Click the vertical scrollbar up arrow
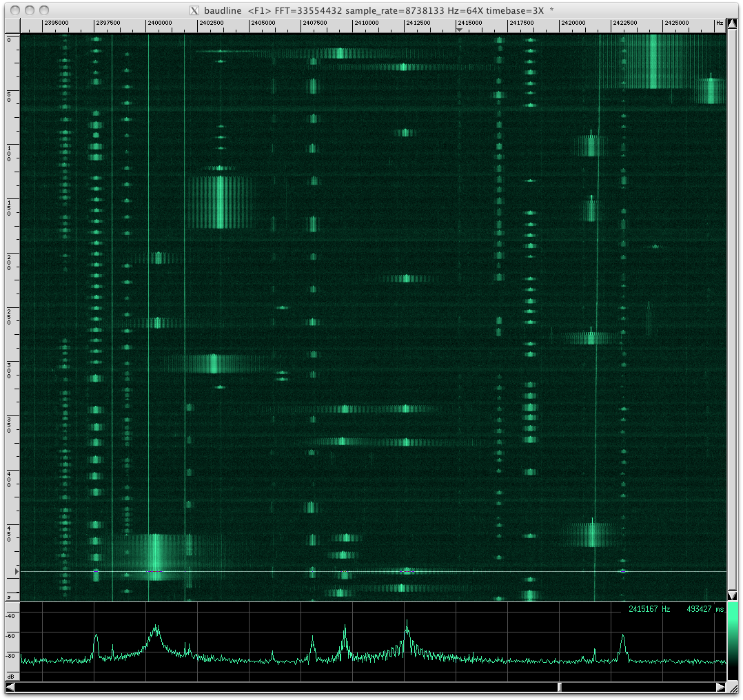This screenshot has height=700, width=743. (x=732, y=23)
